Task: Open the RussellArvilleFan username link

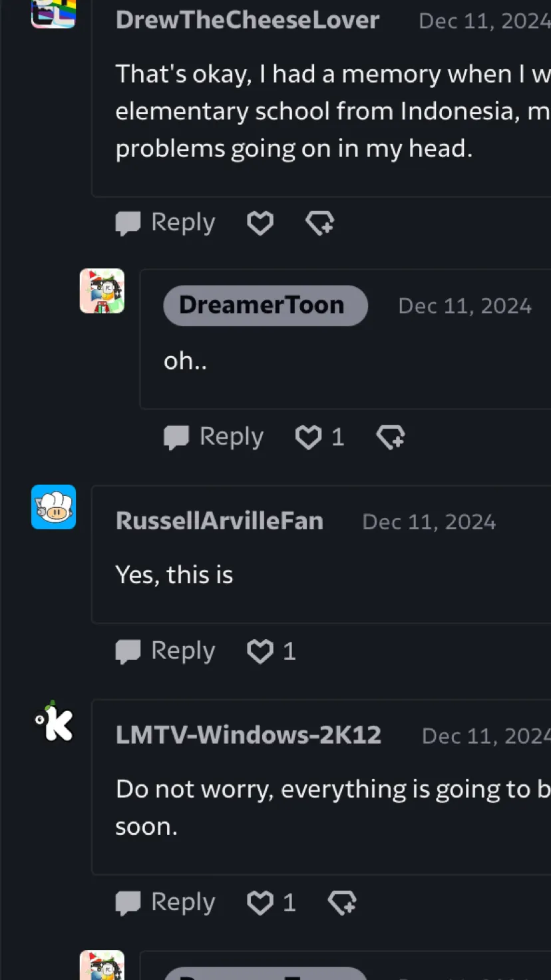Action: (x=220, y=521)
